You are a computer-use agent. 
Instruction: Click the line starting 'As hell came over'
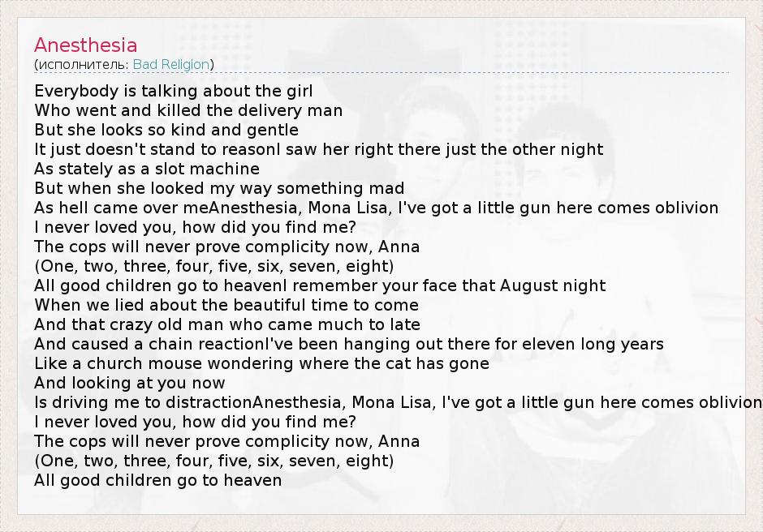point(376,208)
